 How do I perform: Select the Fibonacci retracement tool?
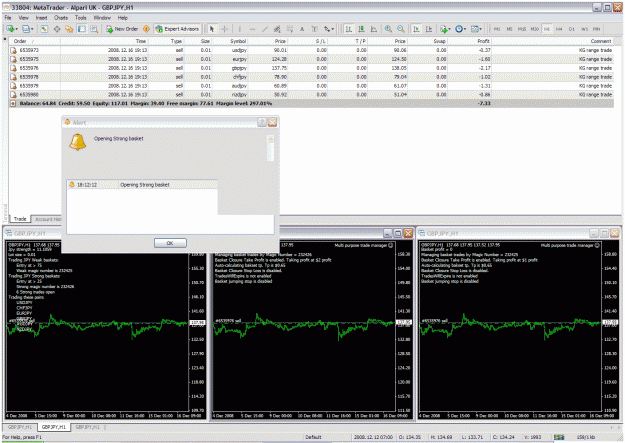pos(290,29)
